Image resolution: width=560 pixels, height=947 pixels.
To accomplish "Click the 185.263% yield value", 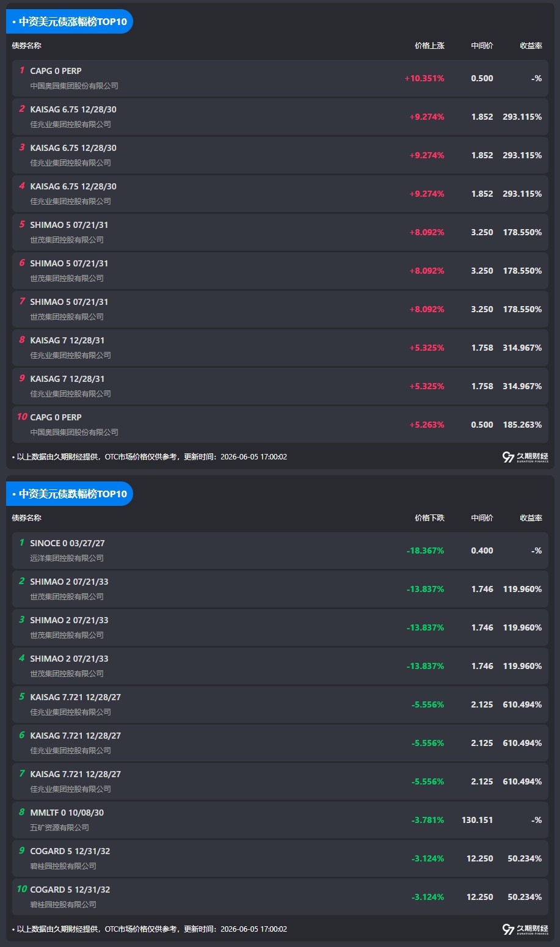I will coord(522,425).
